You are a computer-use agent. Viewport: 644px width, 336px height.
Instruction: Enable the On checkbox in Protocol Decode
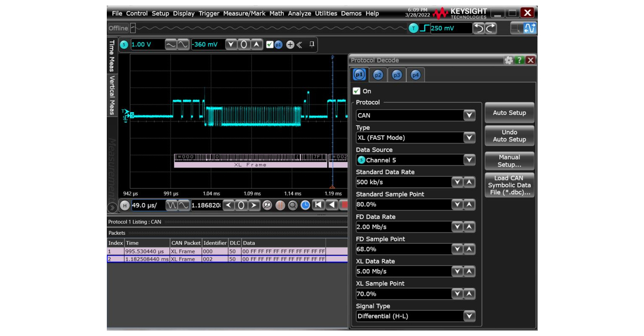coord(356,91)
